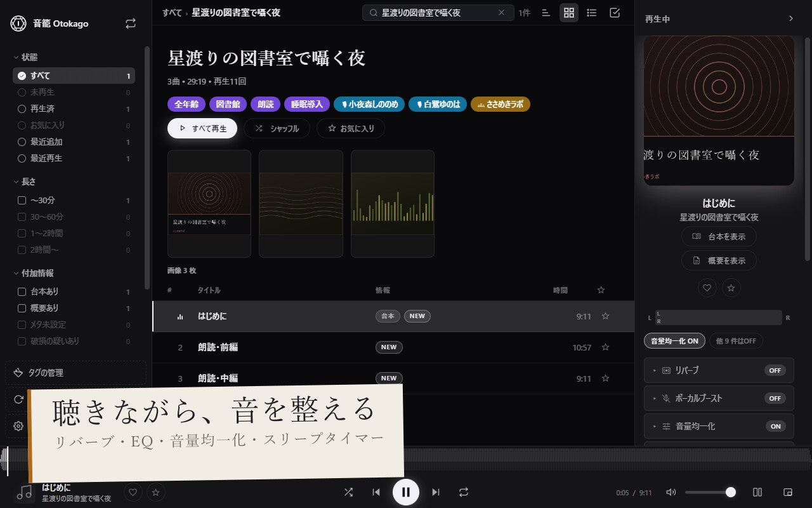Screen dimensions: 812x508
Task: Switch to list view icon
Action: tap(592, 13)
